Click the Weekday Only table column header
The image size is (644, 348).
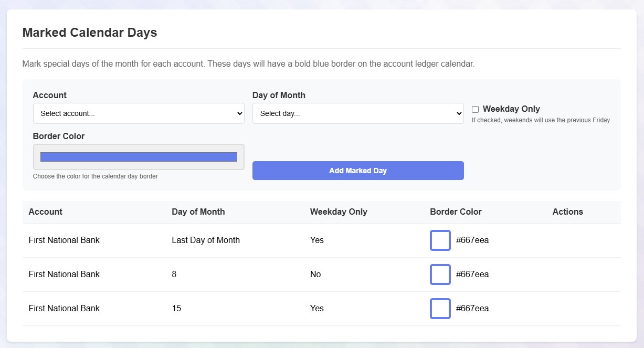pyautogui.click(x=339, y=212)
